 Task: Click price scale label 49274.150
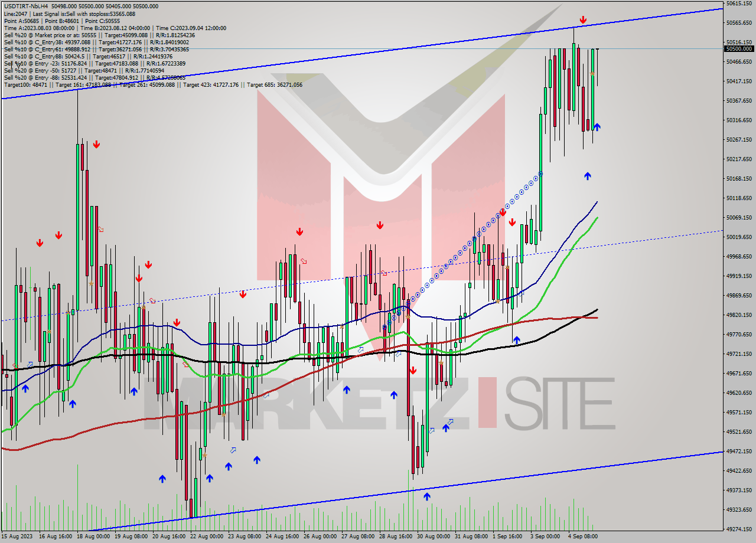pos(739,529)
